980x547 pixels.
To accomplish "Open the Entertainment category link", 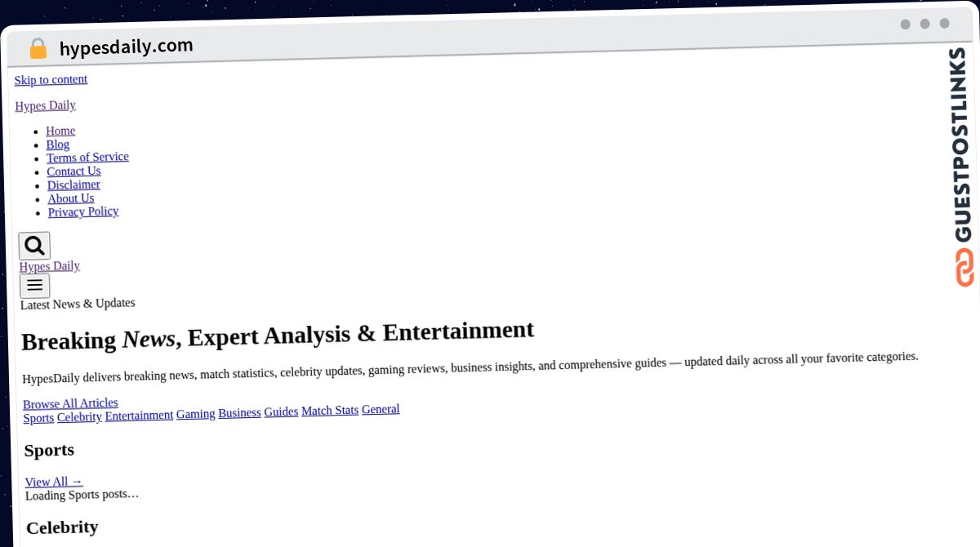I will click(x=139, y=416).
